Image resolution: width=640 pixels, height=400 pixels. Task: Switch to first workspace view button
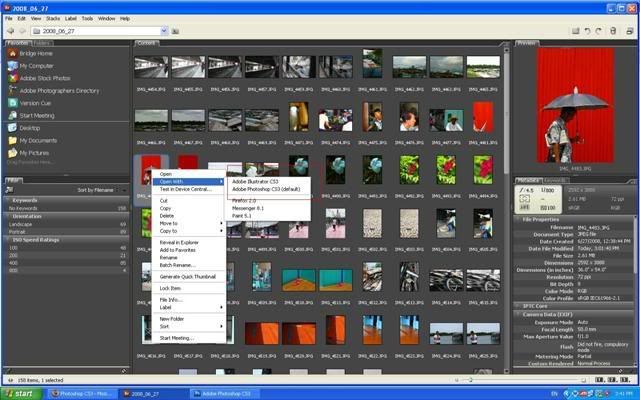coord(599,380)
